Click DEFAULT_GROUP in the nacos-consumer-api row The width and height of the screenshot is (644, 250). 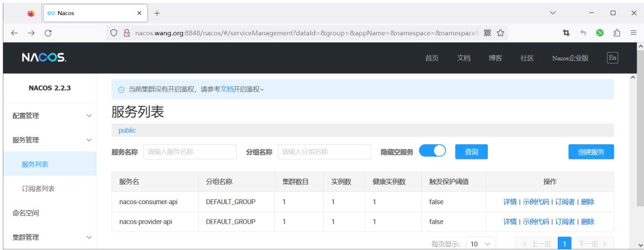(x=230, y=202)
